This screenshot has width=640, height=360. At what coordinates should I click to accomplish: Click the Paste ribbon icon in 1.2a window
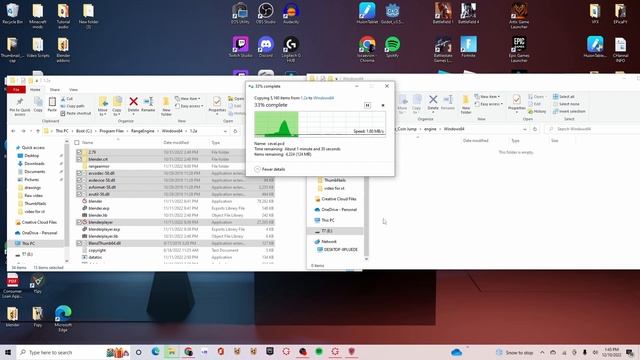point(52,104)
